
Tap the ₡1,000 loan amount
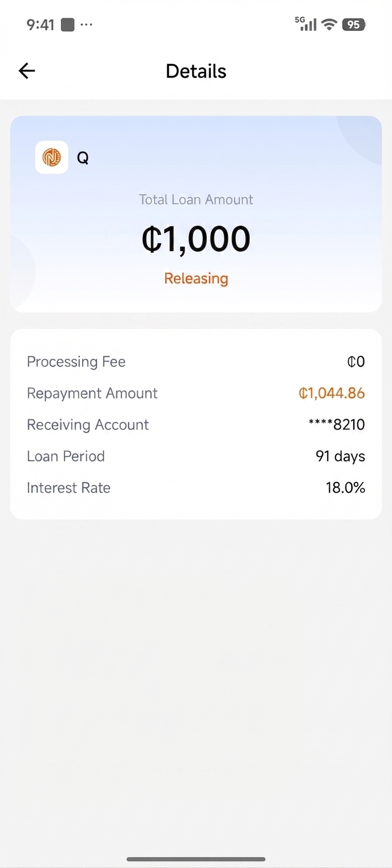tap(196, 239)
